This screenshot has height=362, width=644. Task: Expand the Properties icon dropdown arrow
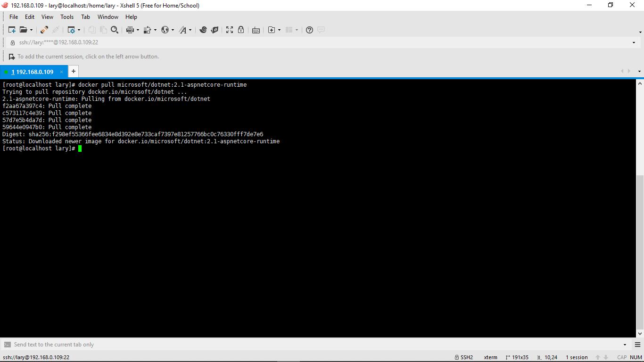[79, 30]
